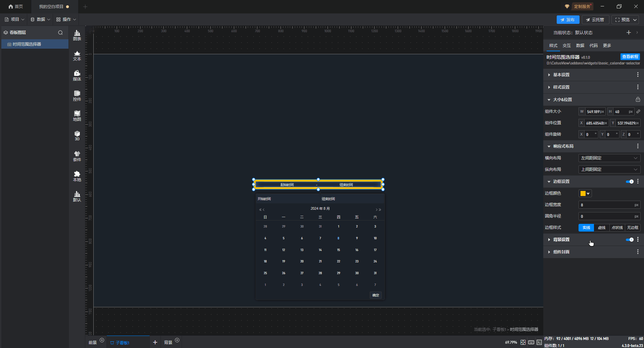The image size is (644, 348).
Task: Open more options for 响应式布局 section
Action: 638,146
